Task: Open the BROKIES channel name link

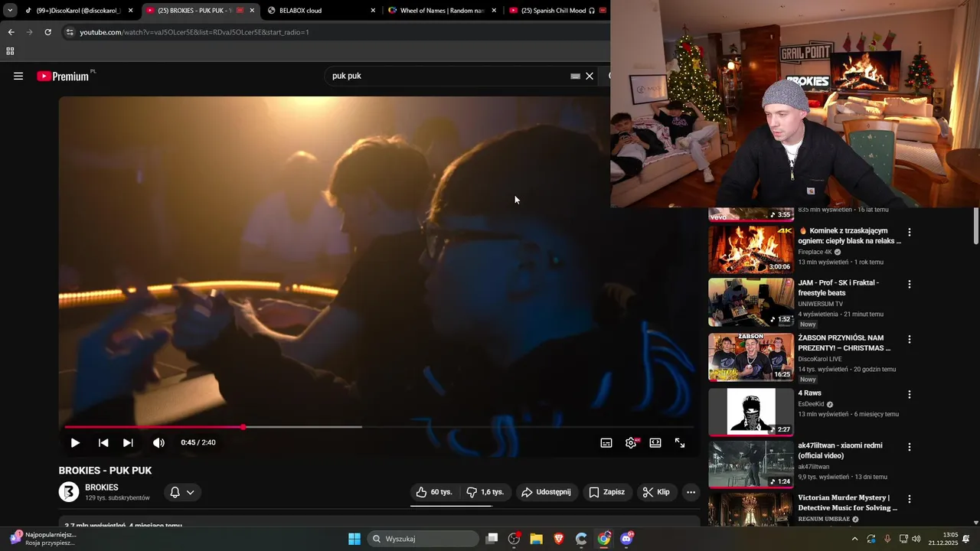Action: 102,487
